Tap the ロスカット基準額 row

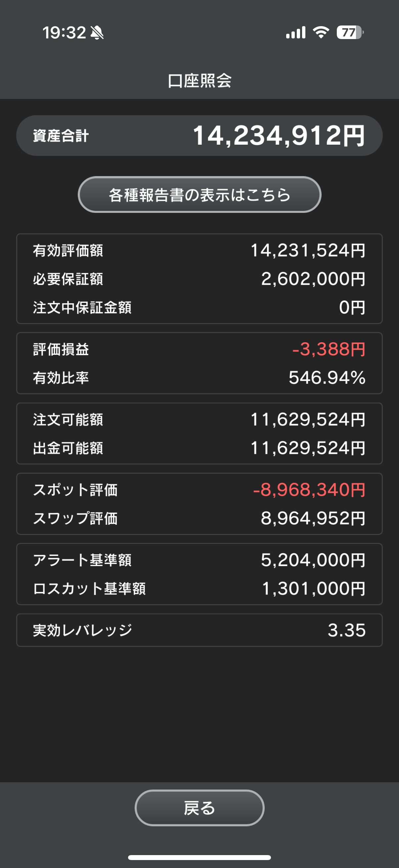pos(199,589)
